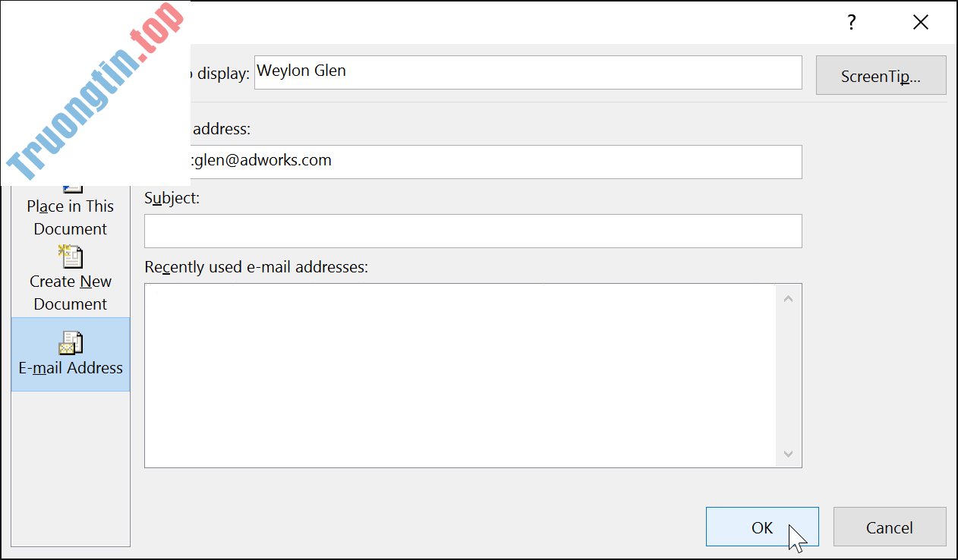
Task: Cancel the hyperlink dialog
Action: click(x=889, y=527)
